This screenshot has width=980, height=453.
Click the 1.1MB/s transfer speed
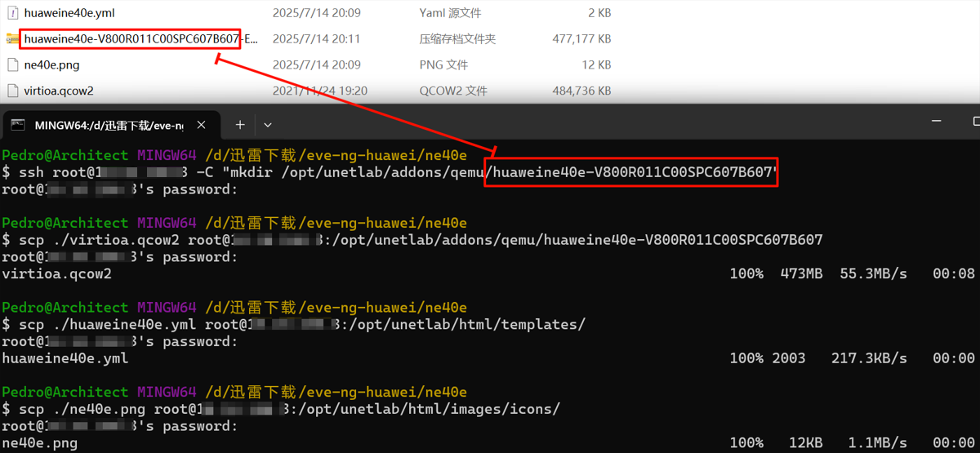pos(877,443)
